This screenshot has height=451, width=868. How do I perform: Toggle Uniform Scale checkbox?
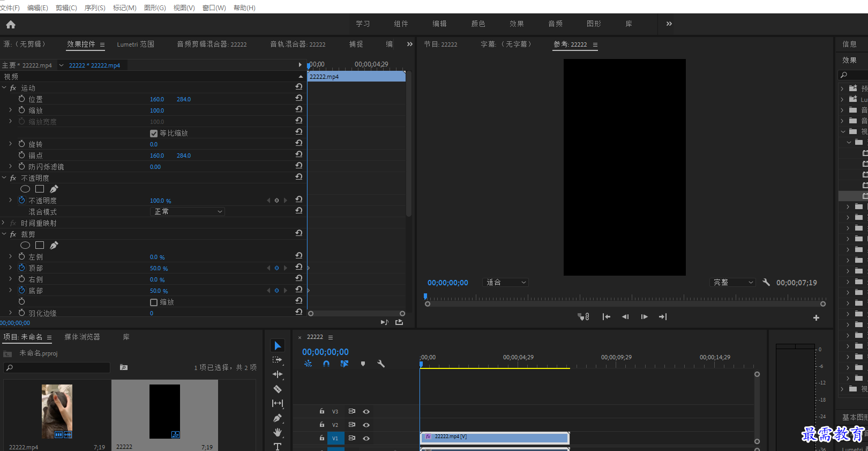pos(154,133)
